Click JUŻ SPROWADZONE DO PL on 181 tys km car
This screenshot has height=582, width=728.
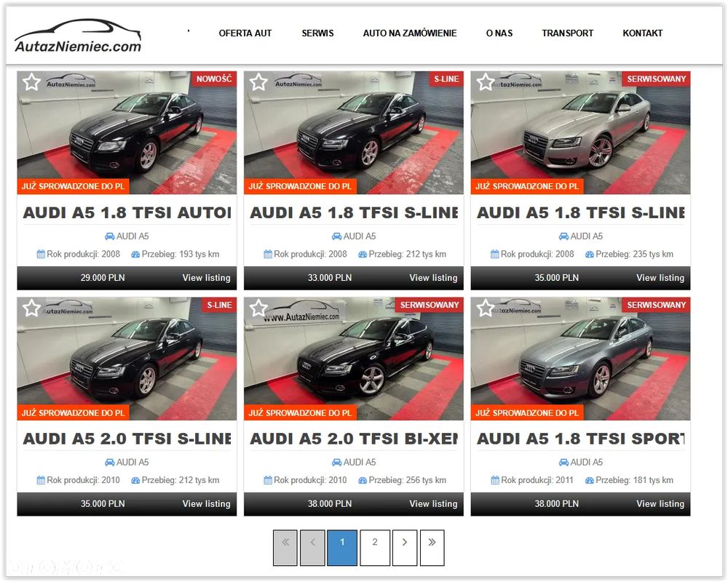527,412
